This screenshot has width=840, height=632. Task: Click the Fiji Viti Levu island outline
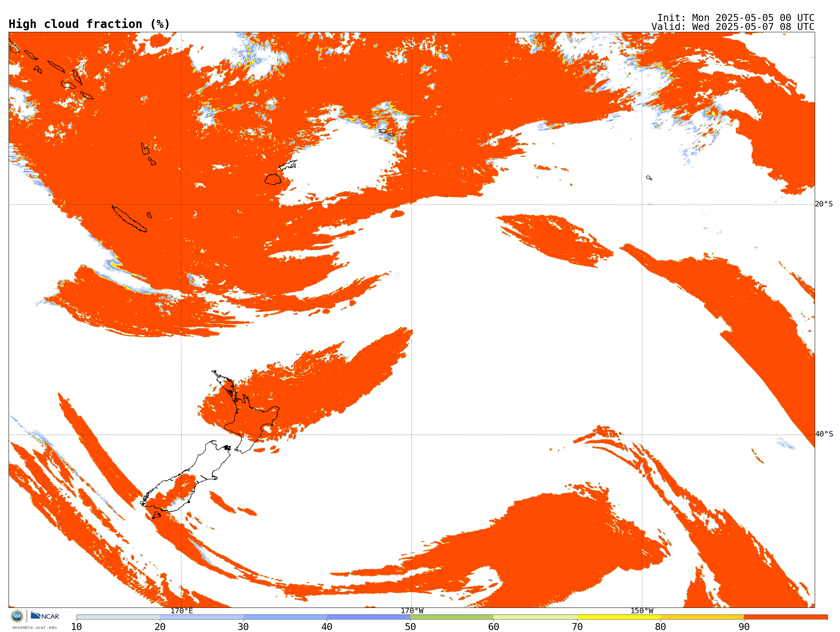point(273,179)
